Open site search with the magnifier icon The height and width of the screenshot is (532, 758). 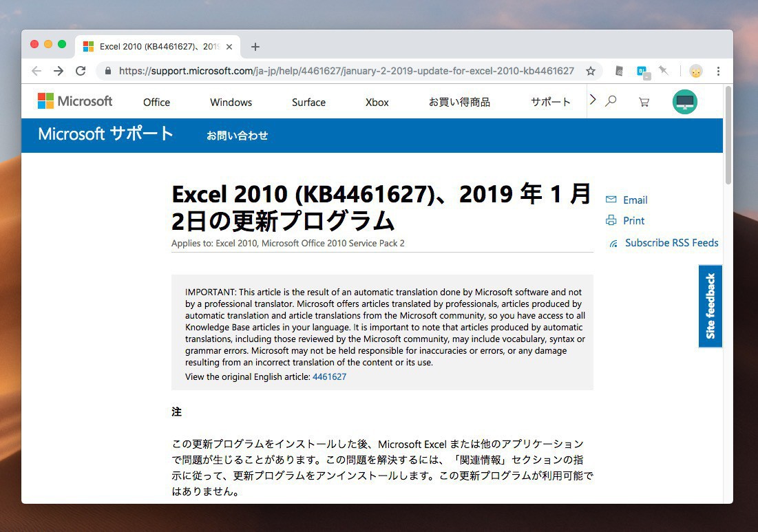click(x=611, y=100)
